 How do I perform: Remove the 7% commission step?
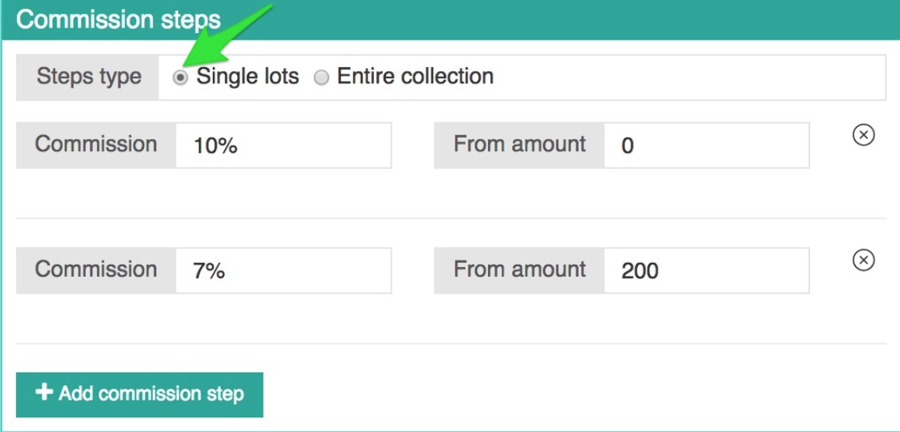tap(863, 260)
